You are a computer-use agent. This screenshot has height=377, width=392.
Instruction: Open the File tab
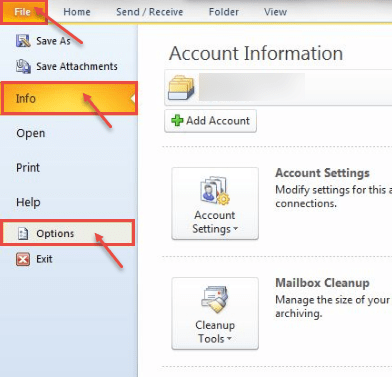[x=22, y=12]
